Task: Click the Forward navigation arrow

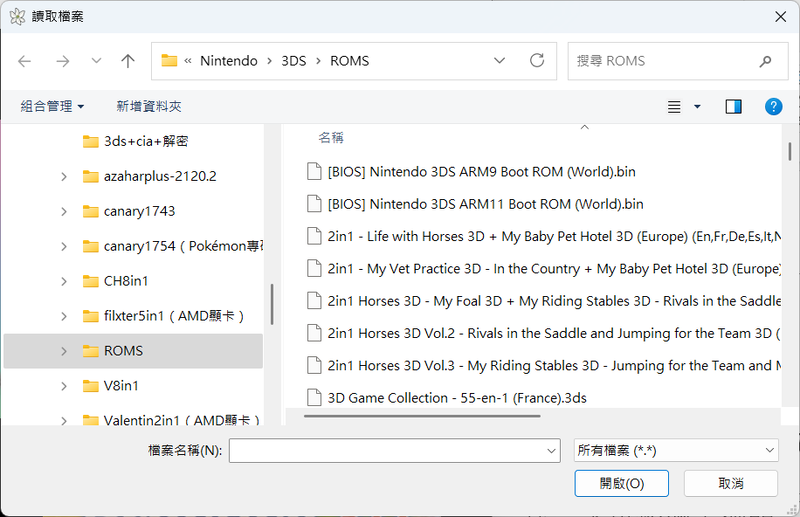Action: (63, 61)
